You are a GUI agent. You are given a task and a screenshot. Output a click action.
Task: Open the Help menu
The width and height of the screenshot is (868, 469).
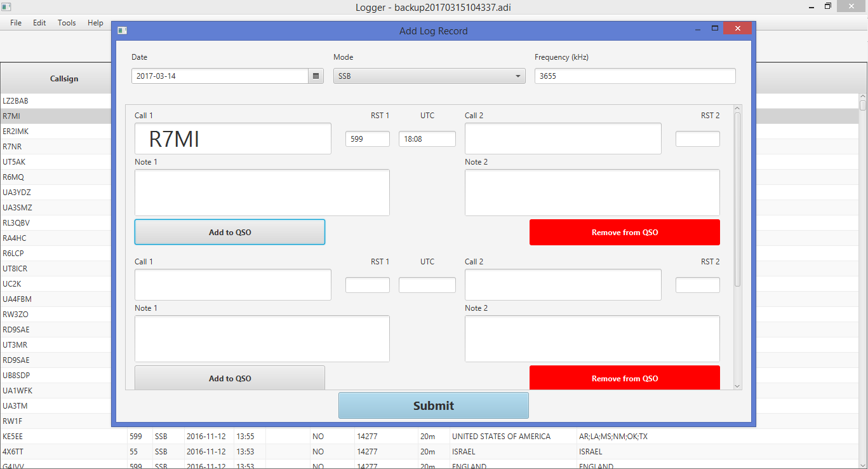coord(95,23)
